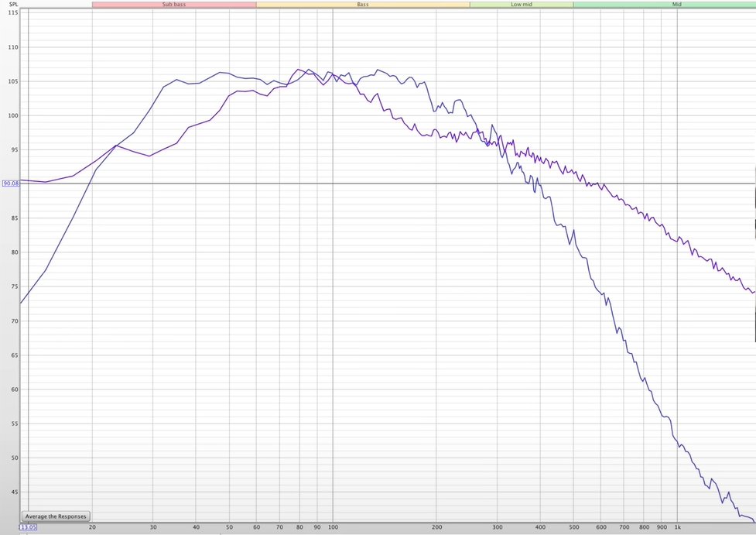Click the 50 Hz frequency axis label

[x=229, y=527]
